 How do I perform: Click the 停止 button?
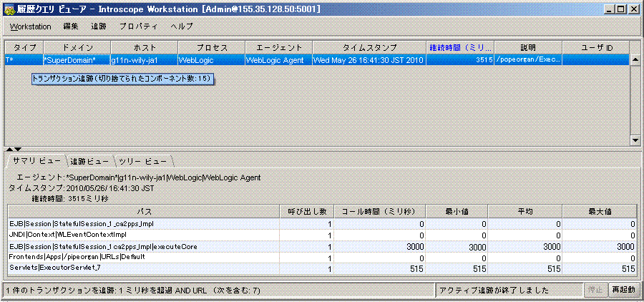(x=595, y=290)
